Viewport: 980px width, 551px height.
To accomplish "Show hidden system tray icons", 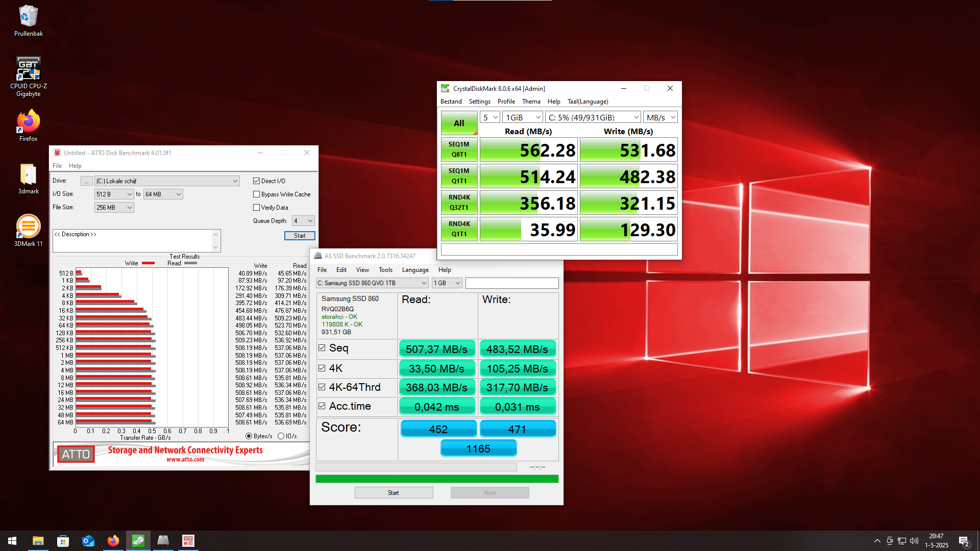I will click(877, 541).
